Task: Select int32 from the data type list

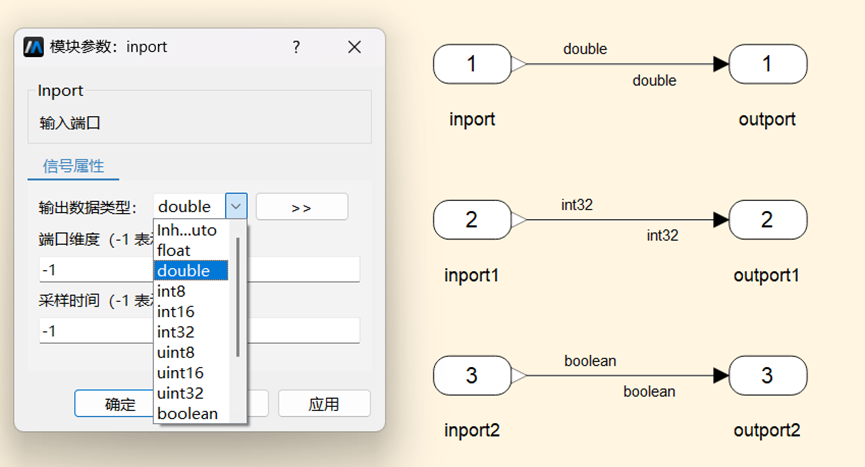Action: click(x=191, y=332)
